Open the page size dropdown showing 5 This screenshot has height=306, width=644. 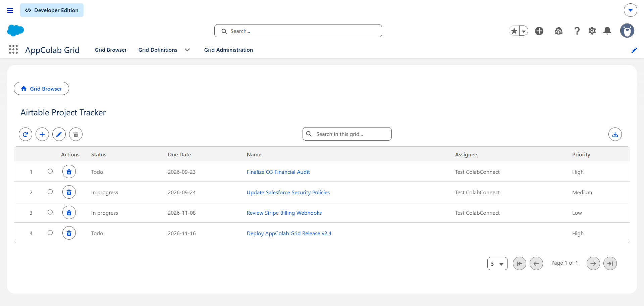click(x=497, y=264)
